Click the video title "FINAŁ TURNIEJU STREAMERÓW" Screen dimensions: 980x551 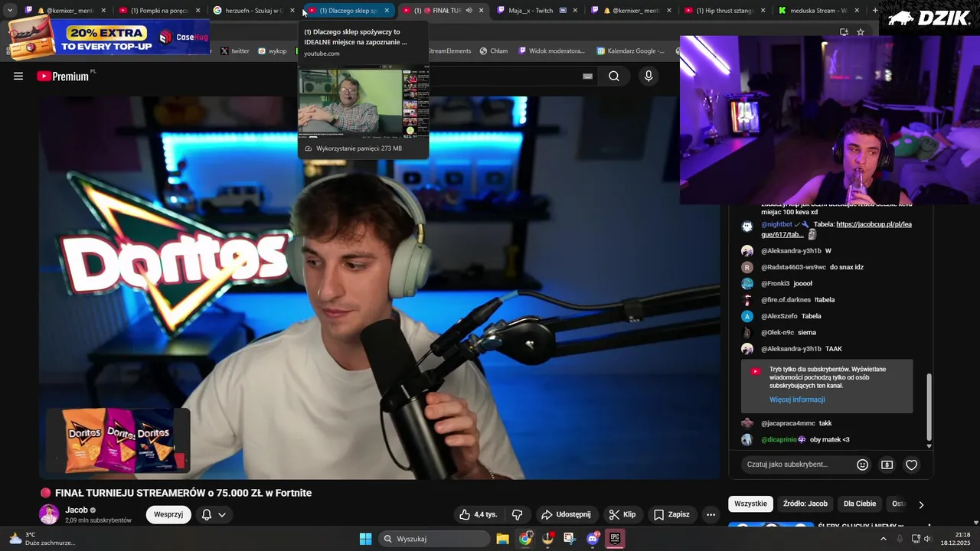click(183, 493)
